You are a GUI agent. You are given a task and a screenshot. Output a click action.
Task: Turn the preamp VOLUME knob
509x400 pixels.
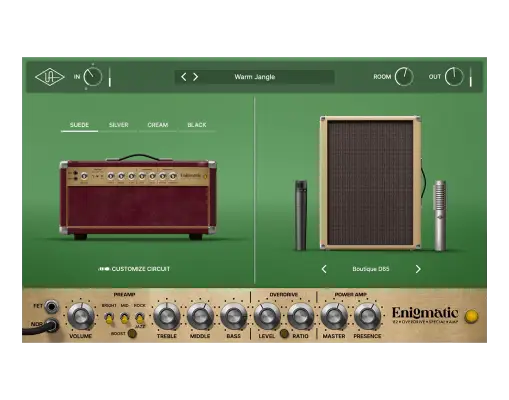pyautogui.click(x=81, y=316)
